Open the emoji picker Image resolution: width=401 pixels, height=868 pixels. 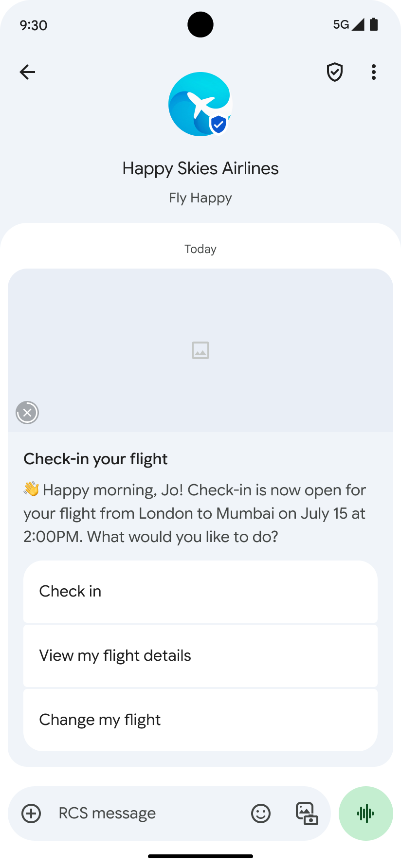coord(261,813)
